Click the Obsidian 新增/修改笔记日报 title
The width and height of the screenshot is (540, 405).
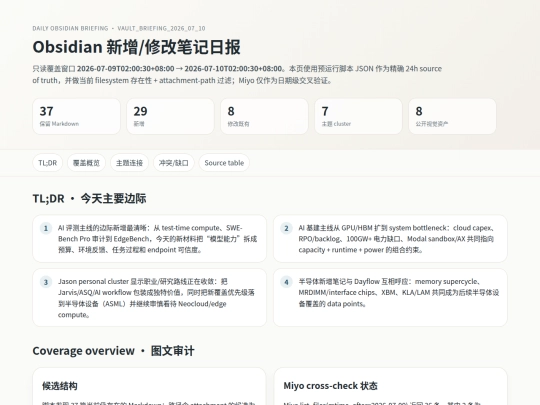(x=136, y=47)
